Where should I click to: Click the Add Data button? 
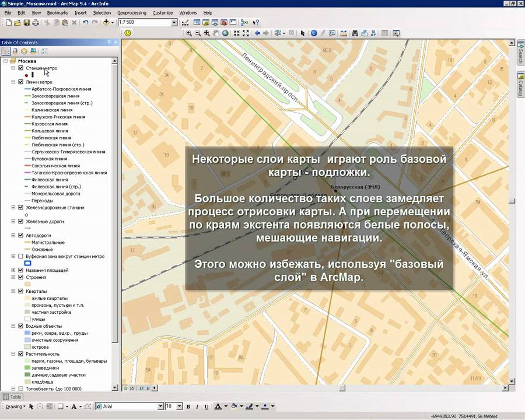[106, 22]
